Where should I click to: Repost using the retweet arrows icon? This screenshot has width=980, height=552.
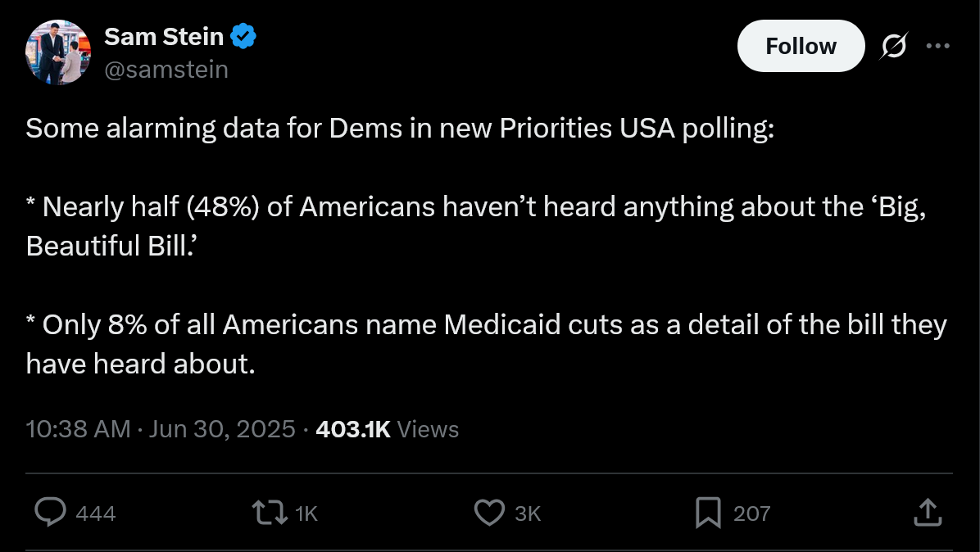270,513
